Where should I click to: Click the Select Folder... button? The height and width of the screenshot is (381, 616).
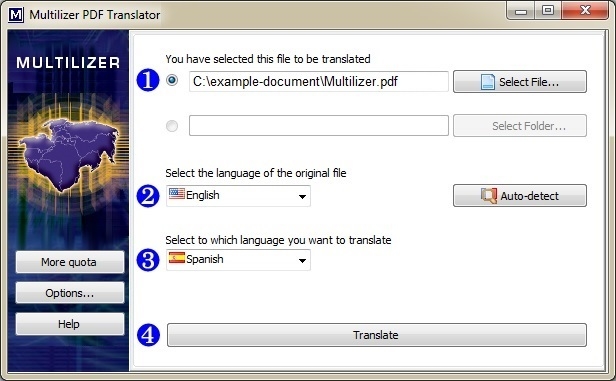(x=520, y=126)
